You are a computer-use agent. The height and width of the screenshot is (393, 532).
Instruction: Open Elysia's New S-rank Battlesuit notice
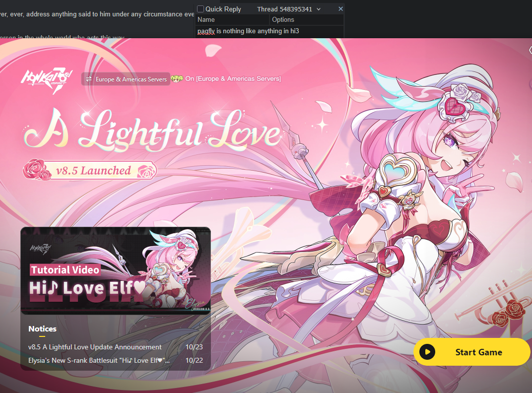click(x=99, y=360)
